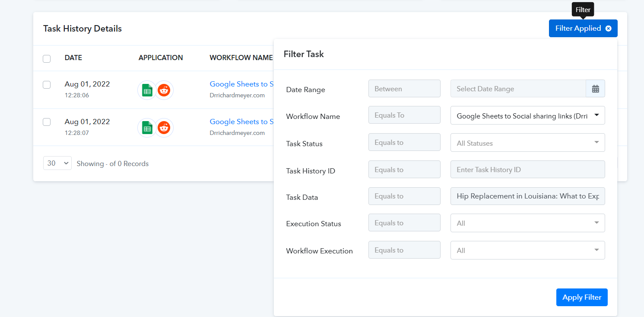Image resolution: width=644 pixels, height=317 pixels.
Task: Open workflow link in the 12:28:06 row
Action: (241, 84)
